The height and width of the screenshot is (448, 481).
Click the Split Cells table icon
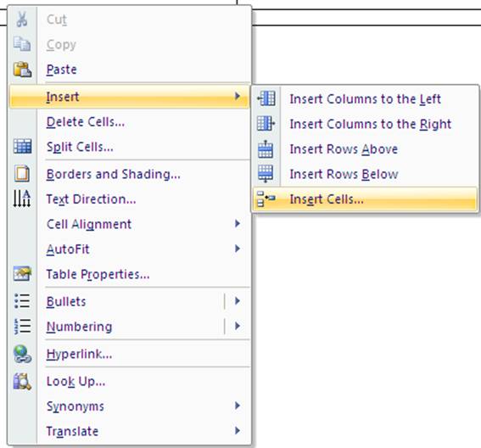click(x=22, y=147)
